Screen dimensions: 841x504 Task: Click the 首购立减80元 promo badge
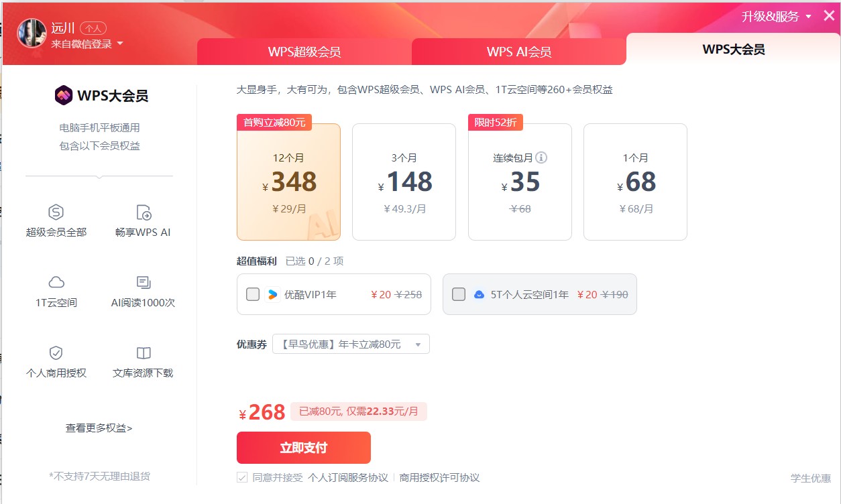tap(274, 123)
